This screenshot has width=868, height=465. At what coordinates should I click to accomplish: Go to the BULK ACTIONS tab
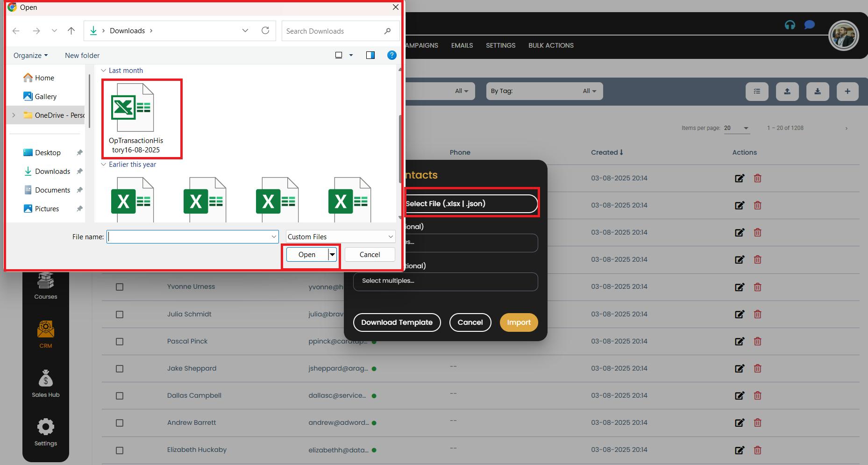click(x=551, y=45)
